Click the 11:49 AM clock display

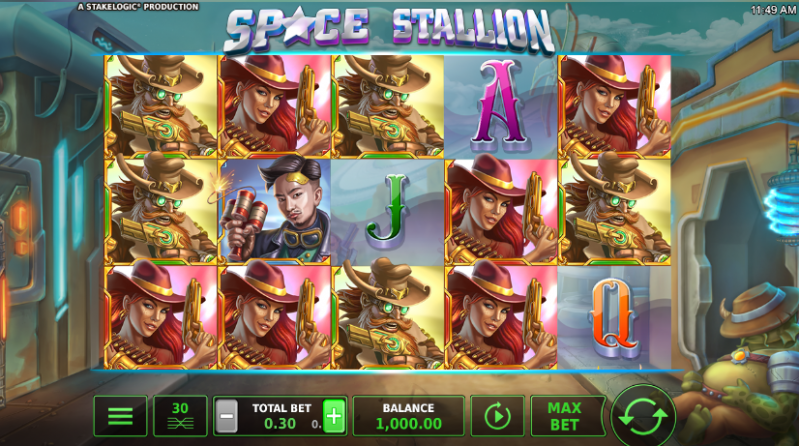[773, 10]
